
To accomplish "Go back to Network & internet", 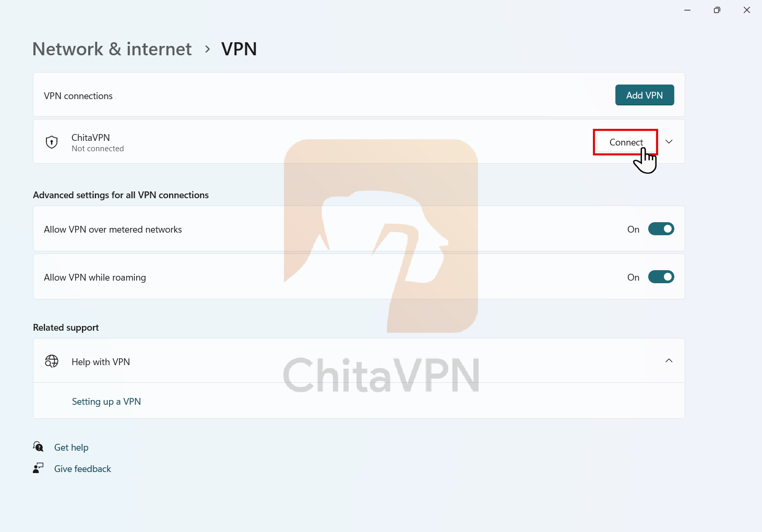I will click(112, 49).
